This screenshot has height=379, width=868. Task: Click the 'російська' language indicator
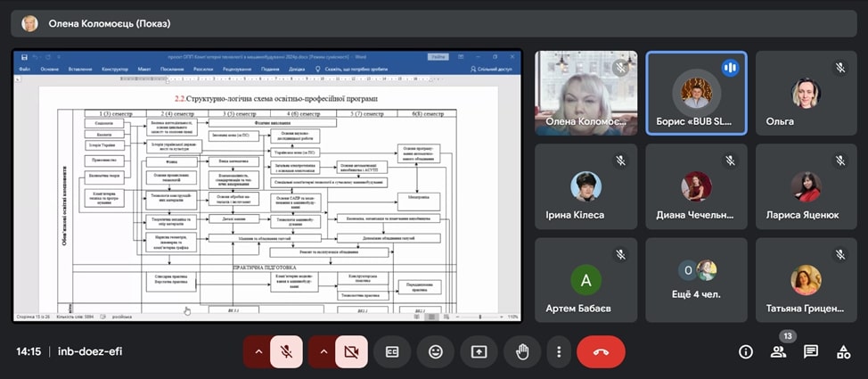tap(122, 317)
